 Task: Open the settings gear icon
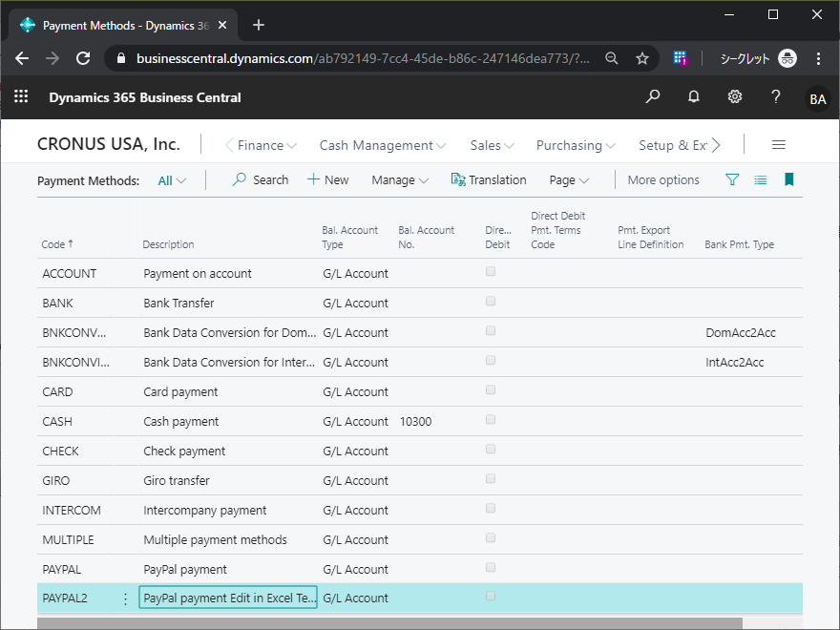(734, 96)
